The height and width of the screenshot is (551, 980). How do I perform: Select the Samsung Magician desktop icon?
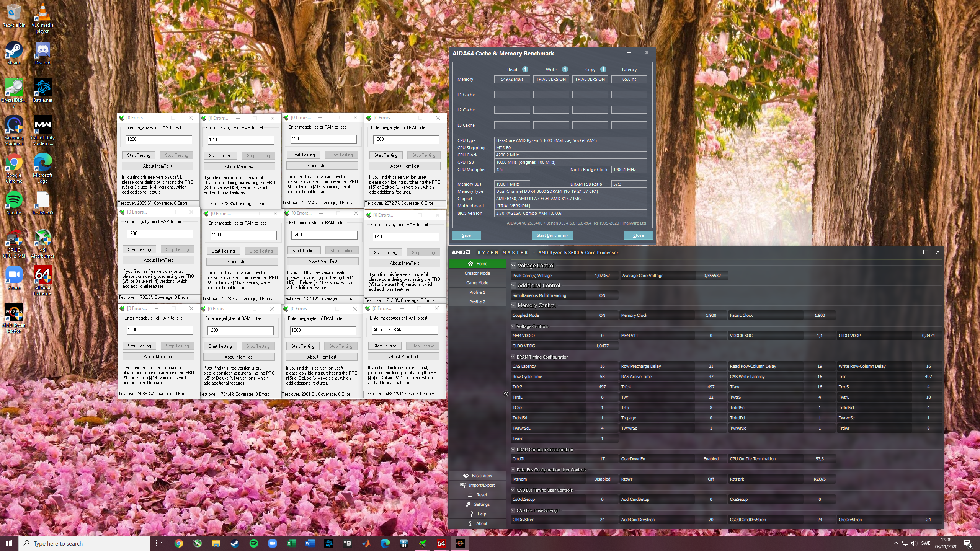[14, 131]
